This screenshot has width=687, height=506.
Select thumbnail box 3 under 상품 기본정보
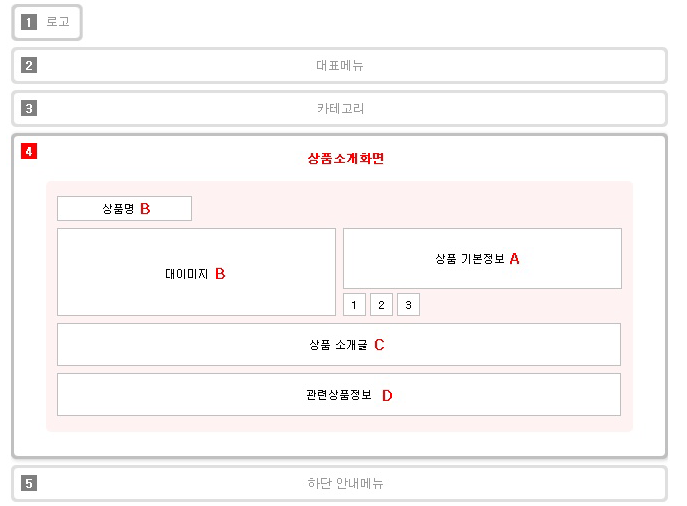pyautogui.click(x=408, y=304)
